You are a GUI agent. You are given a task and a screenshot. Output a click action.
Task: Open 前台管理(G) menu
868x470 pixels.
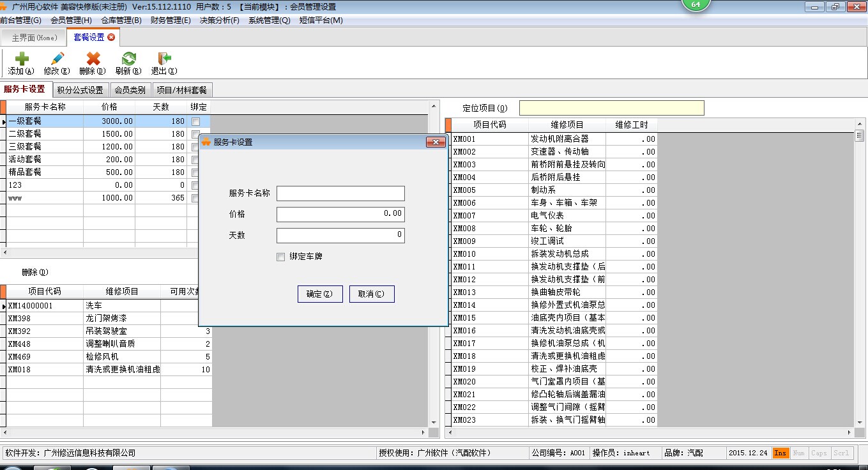[x=20, y=20]
